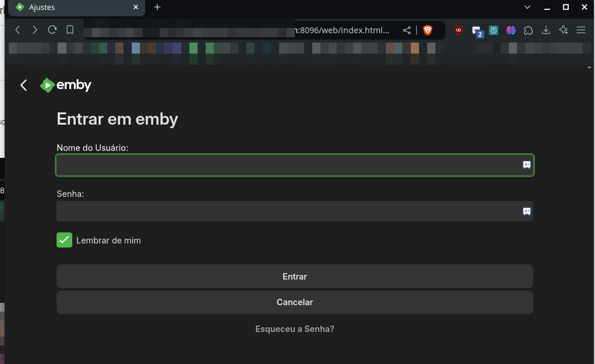Maximize the browser window
The height and width of the screenshot is (364, 595).
click(566, 7)
